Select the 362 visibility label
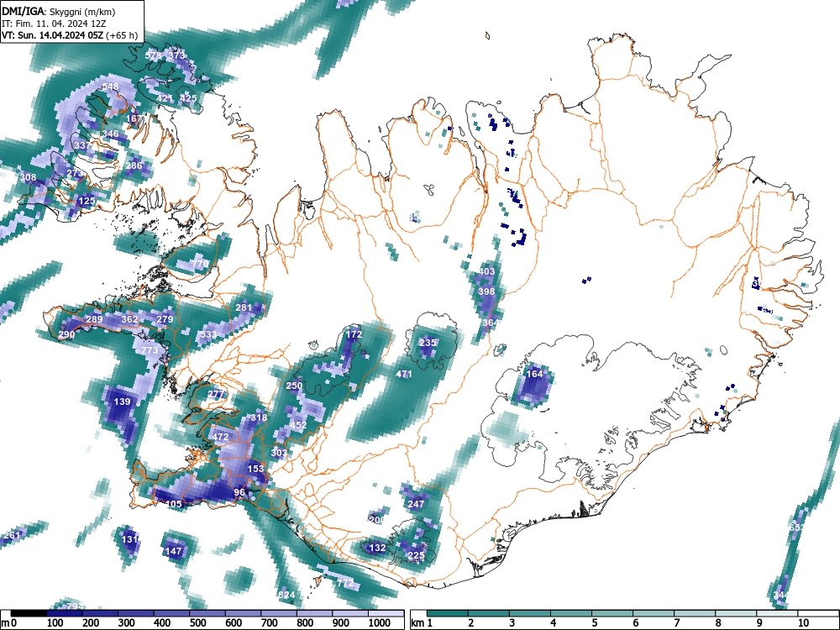Screen dimensions: 840x630 (x=129, y=319)
